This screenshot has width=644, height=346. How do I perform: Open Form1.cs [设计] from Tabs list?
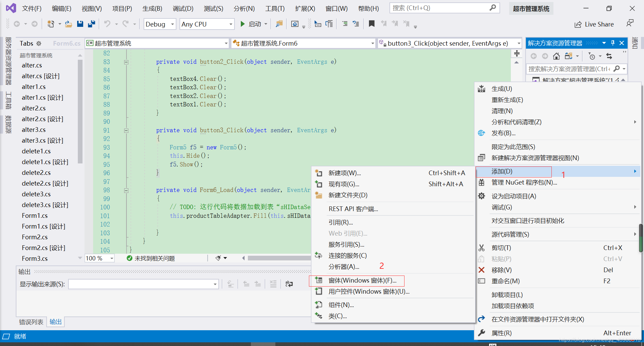click(x=44, y=227)
